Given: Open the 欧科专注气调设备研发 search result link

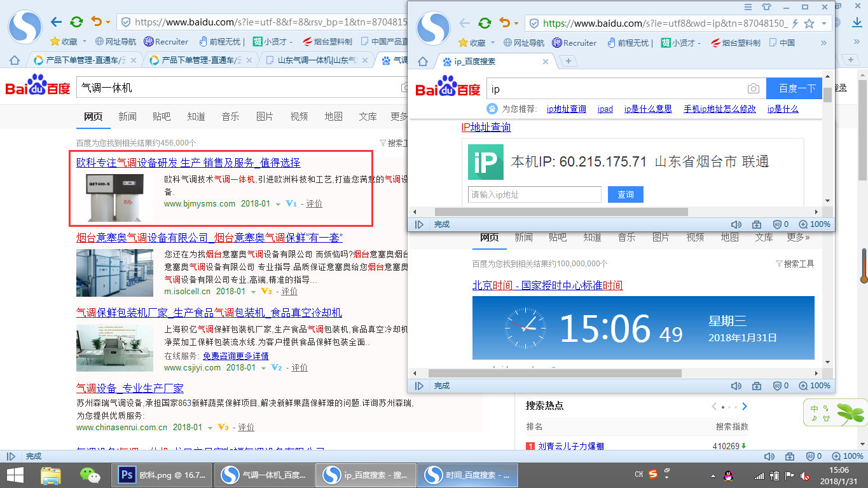Looking at the screenshot, I should coord(188,163).
